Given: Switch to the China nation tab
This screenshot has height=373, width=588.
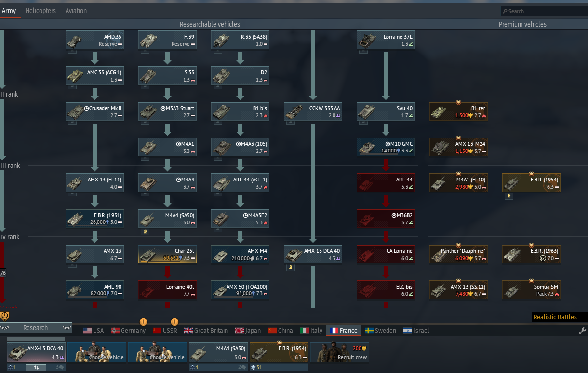Looking at the screenshot, I should click(x=281, y=331).
